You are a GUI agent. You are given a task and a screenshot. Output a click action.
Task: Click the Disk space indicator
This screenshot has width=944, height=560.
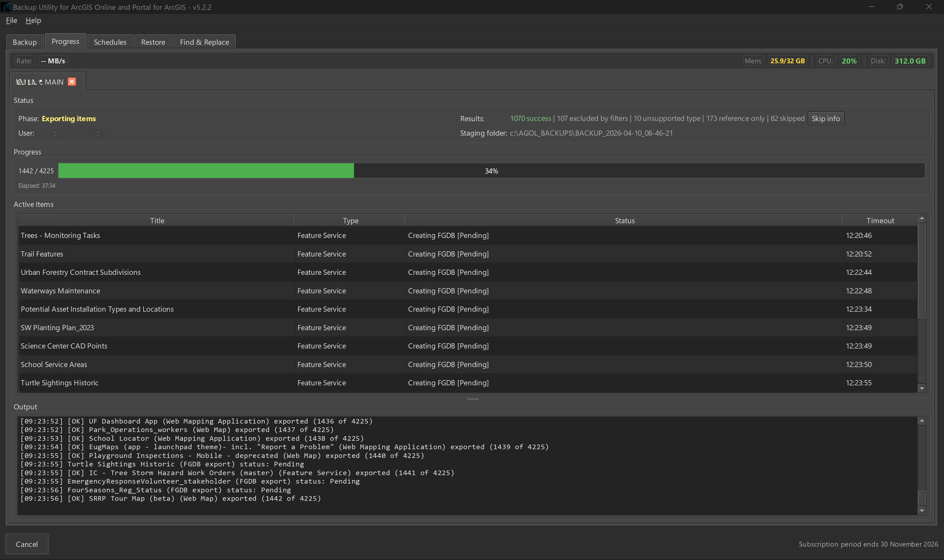(x=911, y=60)
